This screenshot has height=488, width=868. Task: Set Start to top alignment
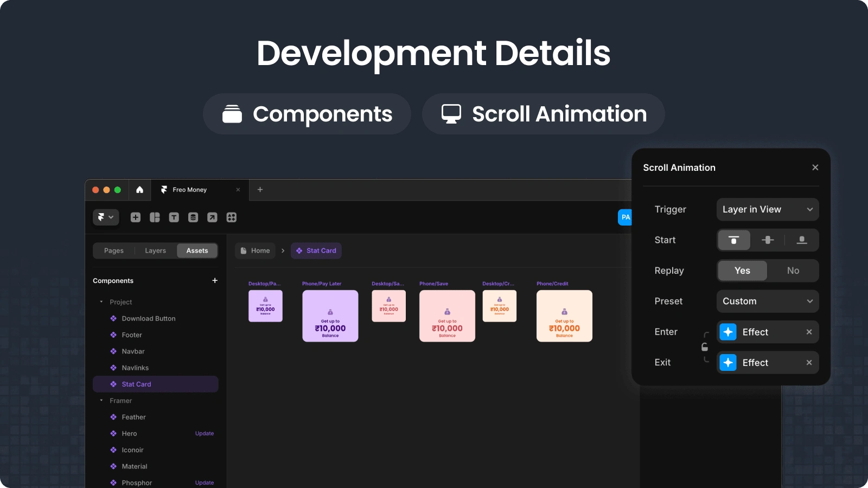734,240
